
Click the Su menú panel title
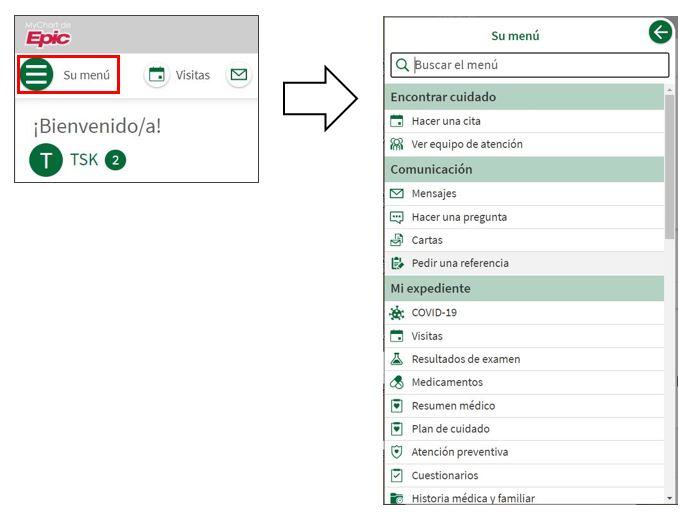point(515,35)
